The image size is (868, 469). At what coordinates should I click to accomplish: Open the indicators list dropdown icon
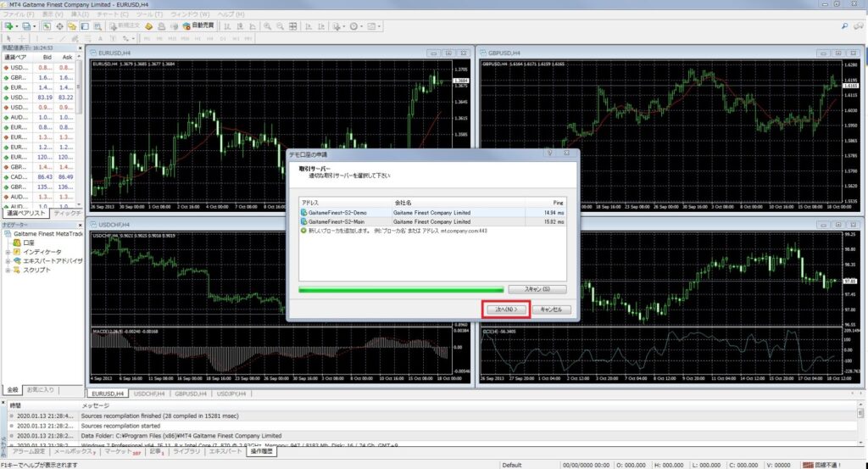[337, 26]
